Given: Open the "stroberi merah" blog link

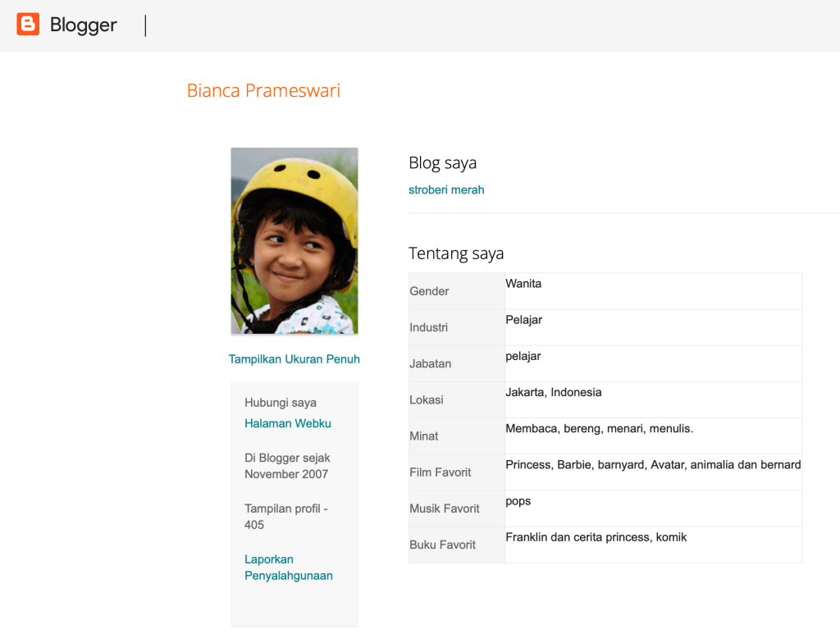Looking at the screenshot, I should tap(446, 189).
